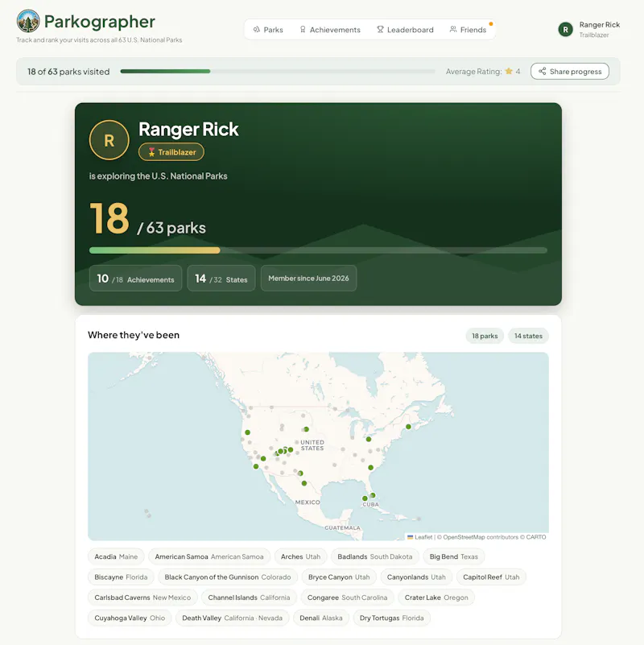
Task: Click the share icon in Share progress
Action: click(x=542, y=71)
